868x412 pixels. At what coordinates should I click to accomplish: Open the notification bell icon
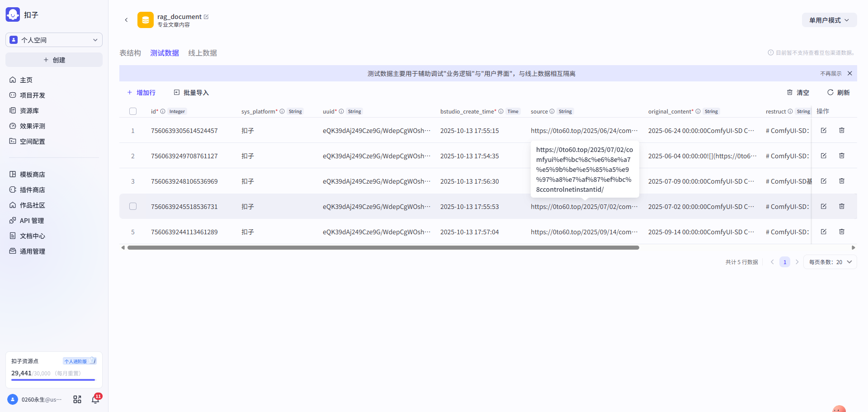point(95,399)
